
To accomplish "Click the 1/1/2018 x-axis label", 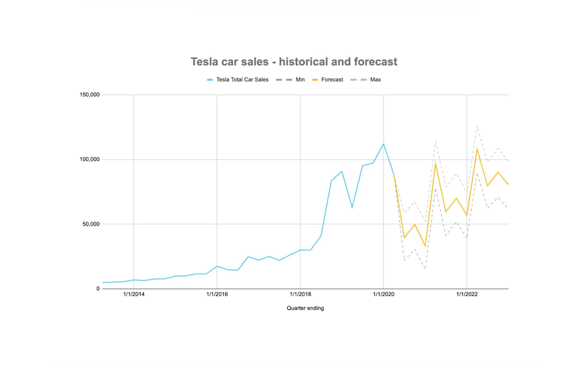I will [x=300, y=294].
